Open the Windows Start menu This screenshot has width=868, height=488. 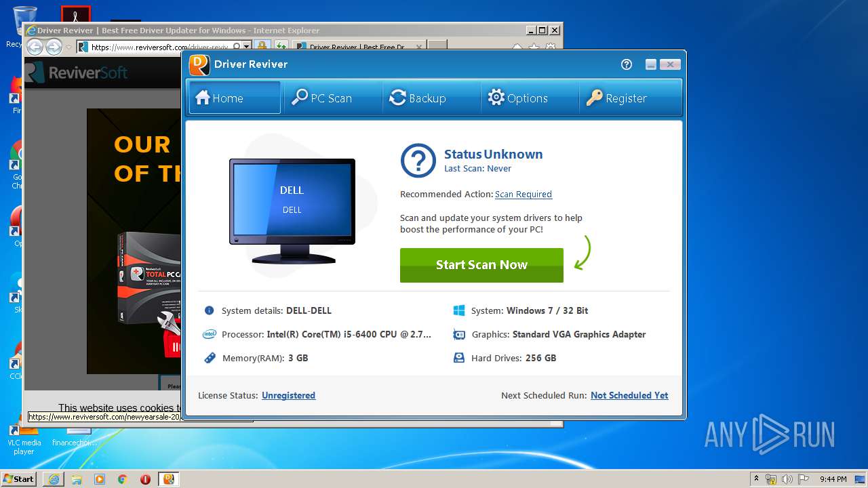pos(19,479)
